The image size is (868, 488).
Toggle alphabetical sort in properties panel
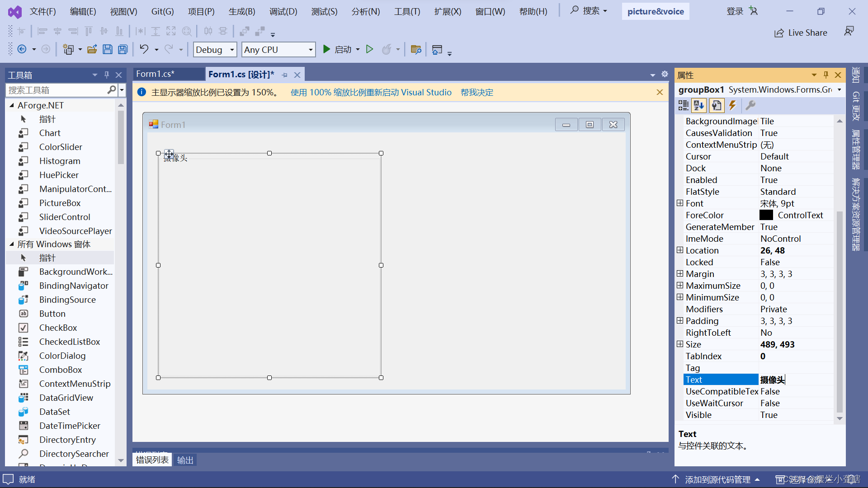click(699, 105)
